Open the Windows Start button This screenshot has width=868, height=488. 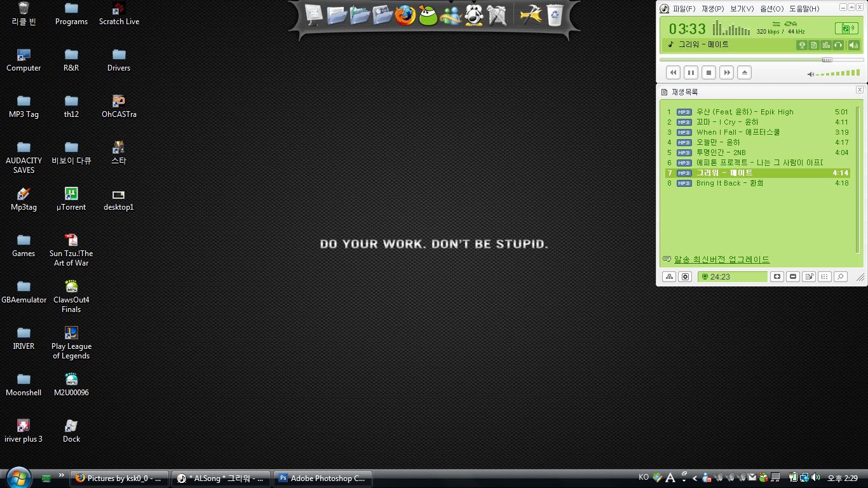pyautogui.click(x=18, y=478)
